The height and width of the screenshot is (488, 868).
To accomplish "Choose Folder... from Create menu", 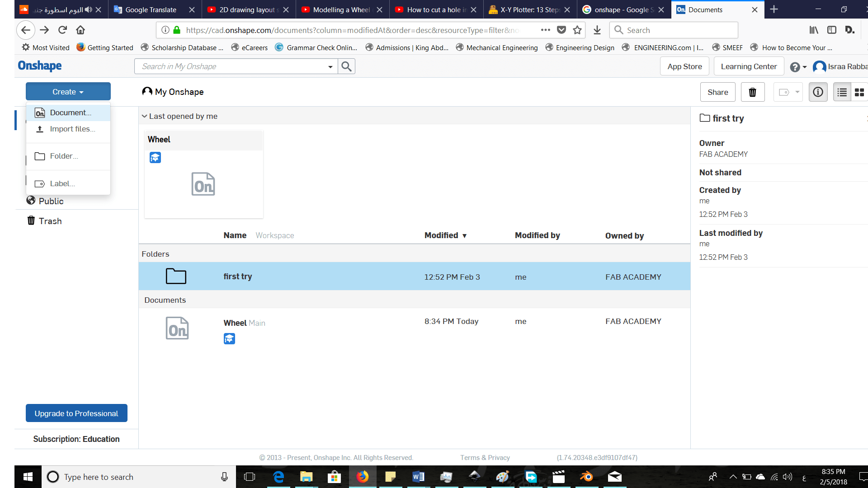I will [x=68, y=156].
